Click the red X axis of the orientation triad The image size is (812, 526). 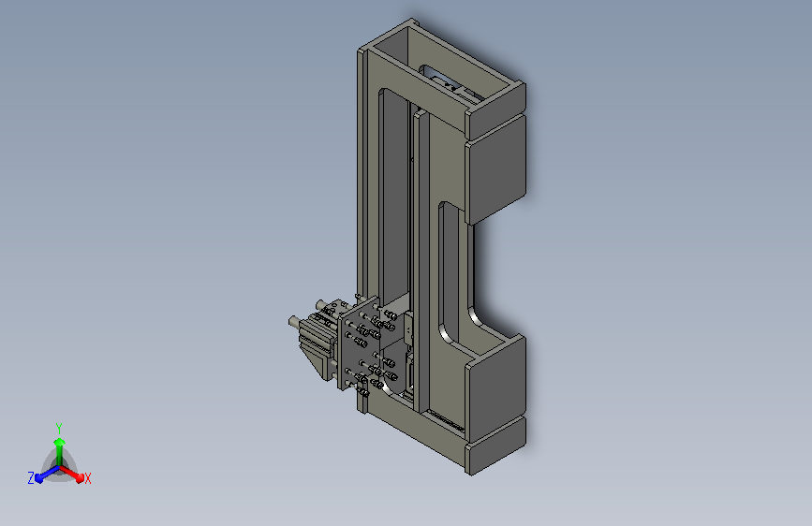point(74,475)
